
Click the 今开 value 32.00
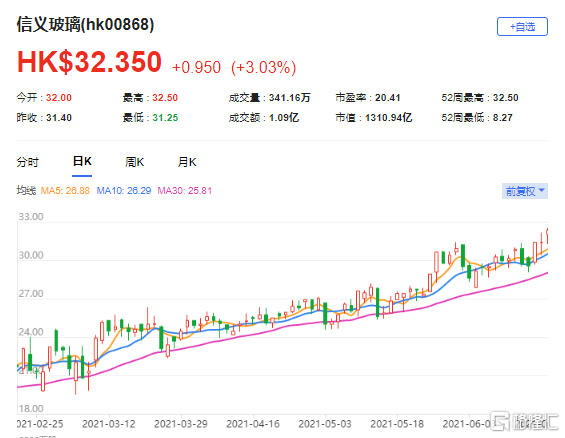[59, 98]
